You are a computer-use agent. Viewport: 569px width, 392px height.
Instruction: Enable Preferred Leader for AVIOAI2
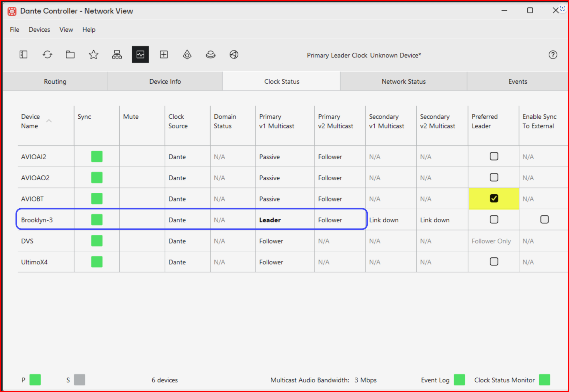tap(494, 156)
